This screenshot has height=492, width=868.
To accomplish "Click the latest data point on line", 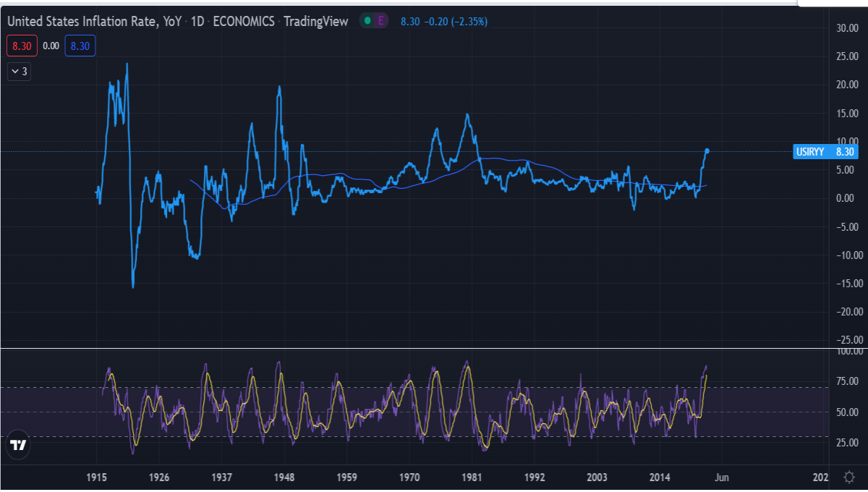I will pyautogui.click(x=707, y=150).
